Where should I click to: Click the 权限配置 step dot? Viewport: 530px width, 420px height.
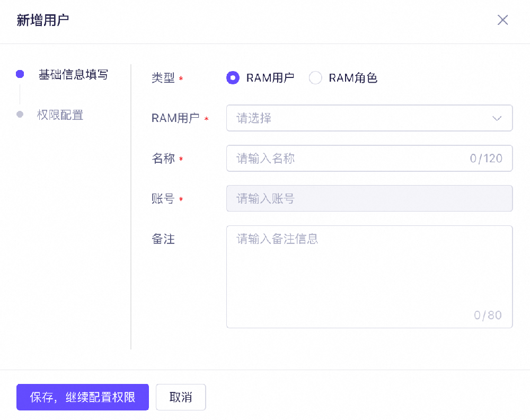tap(20, 115)
